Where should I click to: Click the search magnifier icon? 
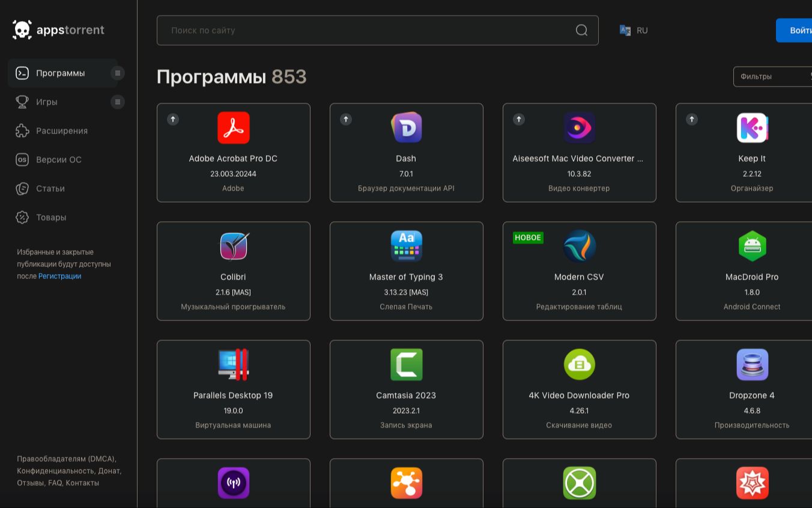click(x=581, y=30)
